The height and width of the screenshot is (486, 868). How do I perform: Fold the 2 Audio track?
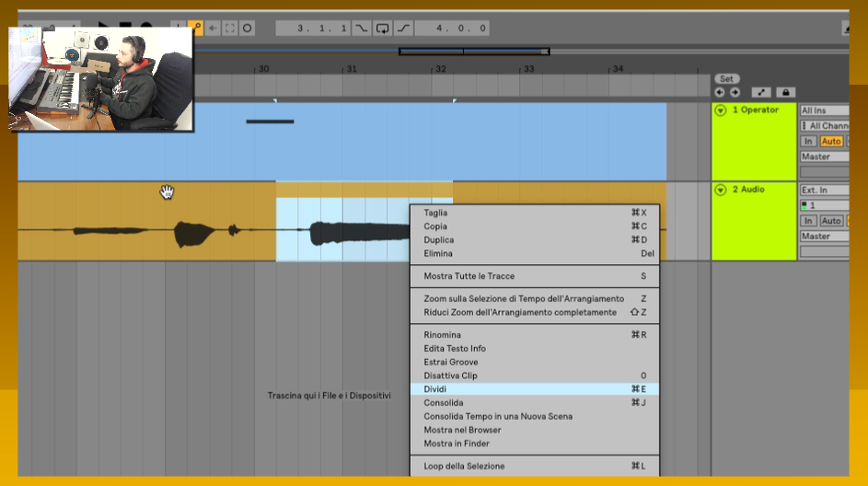tap(720, 190)
